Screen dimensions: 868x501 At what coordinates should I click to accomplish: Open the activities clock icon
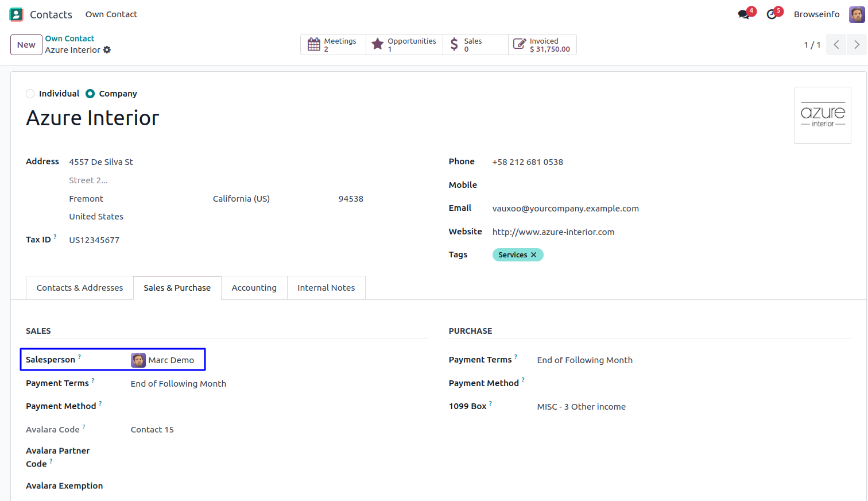pyautogui.click(x=772, y=14)
